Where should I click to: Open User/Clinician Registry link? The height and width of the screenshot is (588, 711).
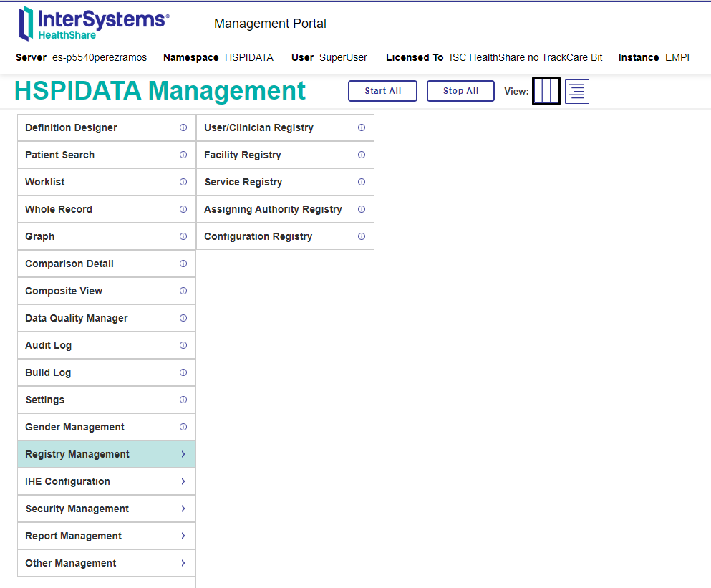(285, 127)
